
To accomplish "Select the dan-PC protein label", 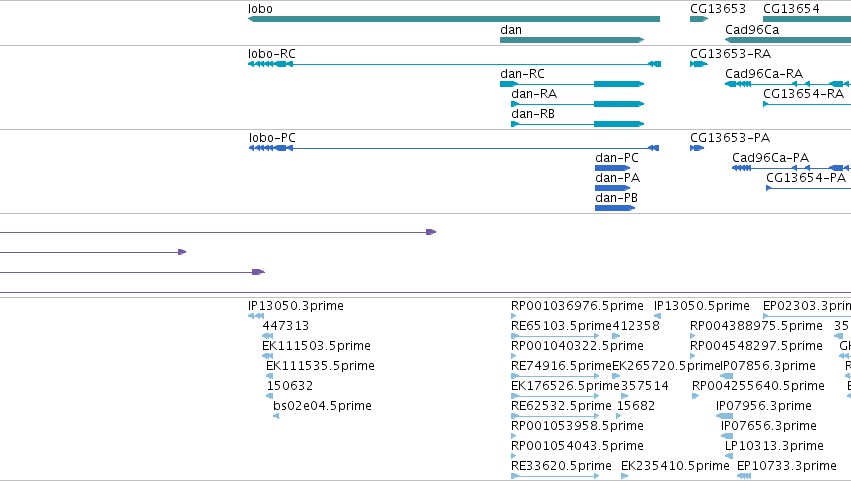I will [617, 158].
